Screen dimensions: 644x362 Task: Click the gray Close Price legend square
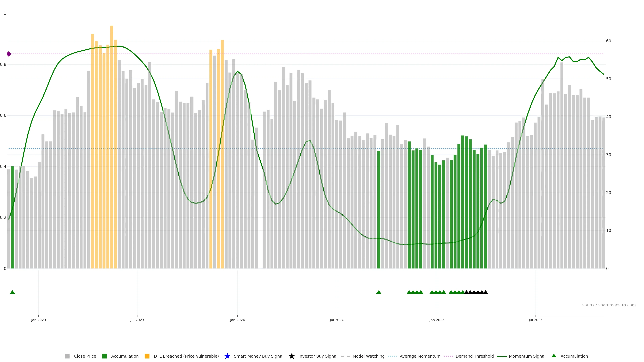click(67, 356)
